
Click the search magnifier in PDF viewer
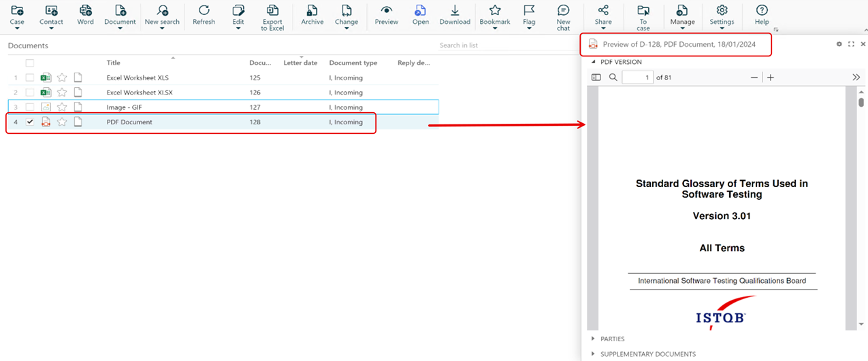[613, 78]
